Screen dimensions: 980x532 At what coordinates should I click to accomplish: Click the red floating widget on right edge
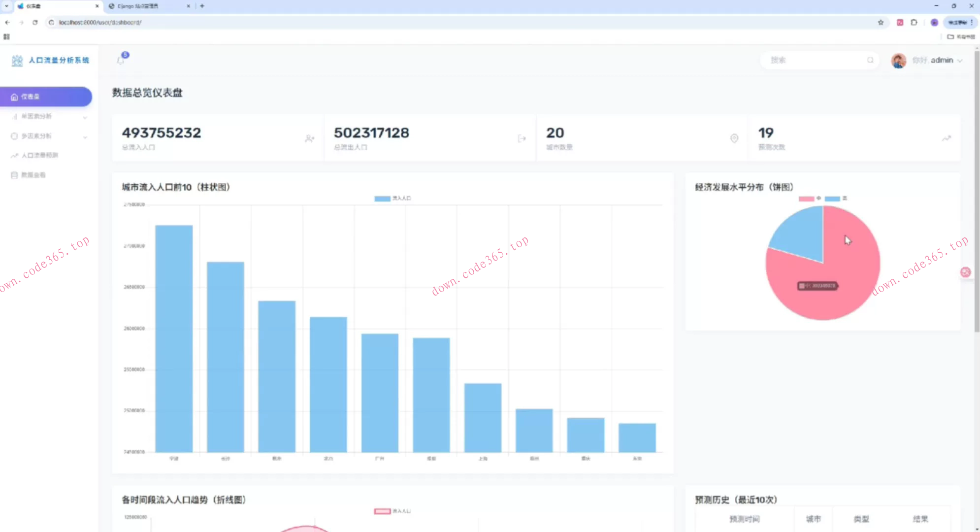[965, 272]
